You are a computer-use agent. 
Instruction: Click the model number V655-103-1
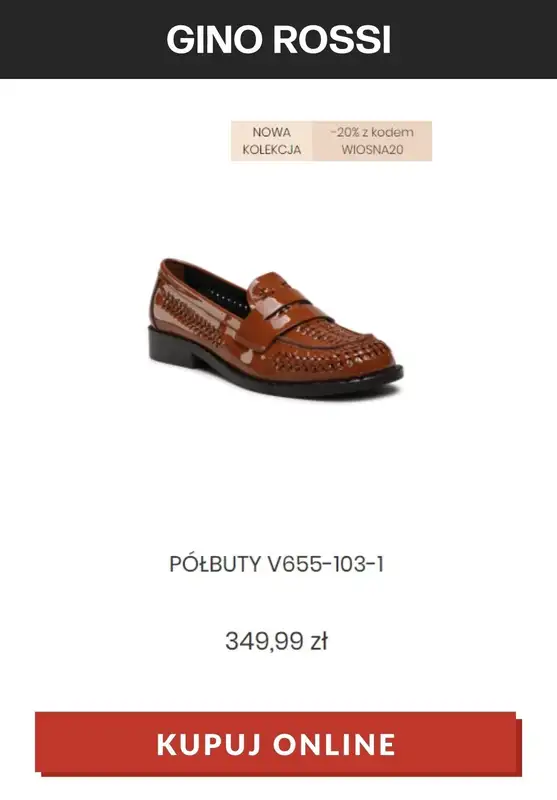326,564
